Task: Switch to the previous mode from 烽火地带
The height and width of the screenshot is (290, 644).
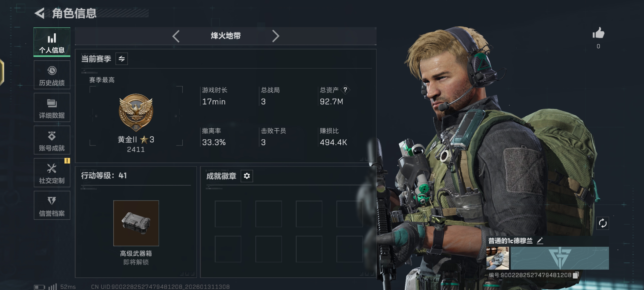Action: pos(176,36)
